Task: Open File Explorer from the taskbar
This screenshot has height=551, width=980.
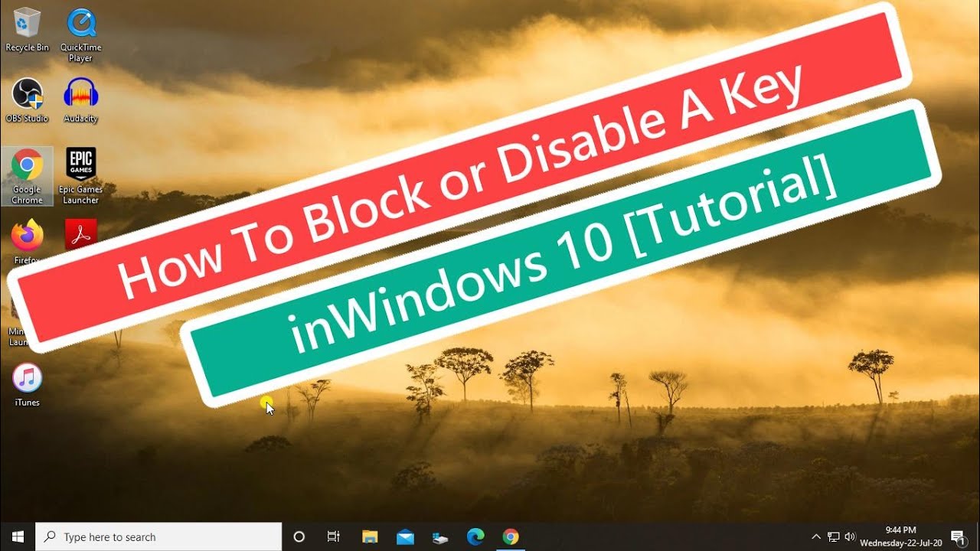Action: pos(370,537)
